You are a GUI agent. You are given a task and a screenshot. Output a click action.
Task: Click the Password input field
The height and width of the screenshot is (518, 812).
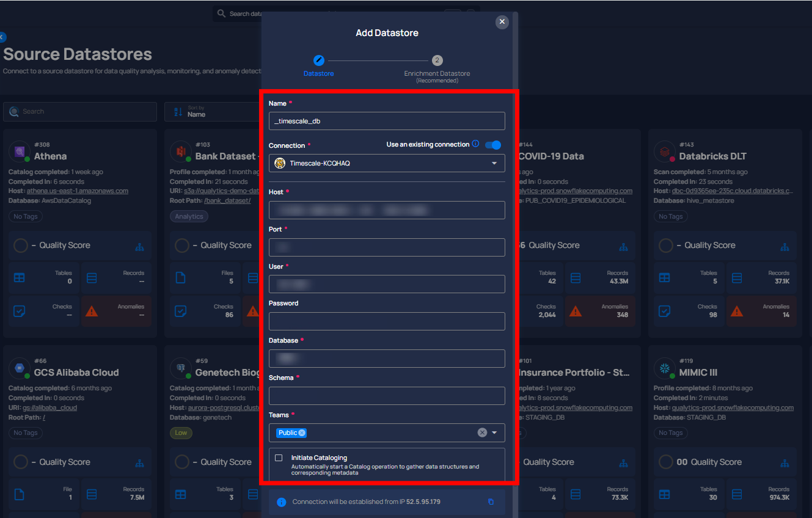pyautogui.click(x=387, y=321)
